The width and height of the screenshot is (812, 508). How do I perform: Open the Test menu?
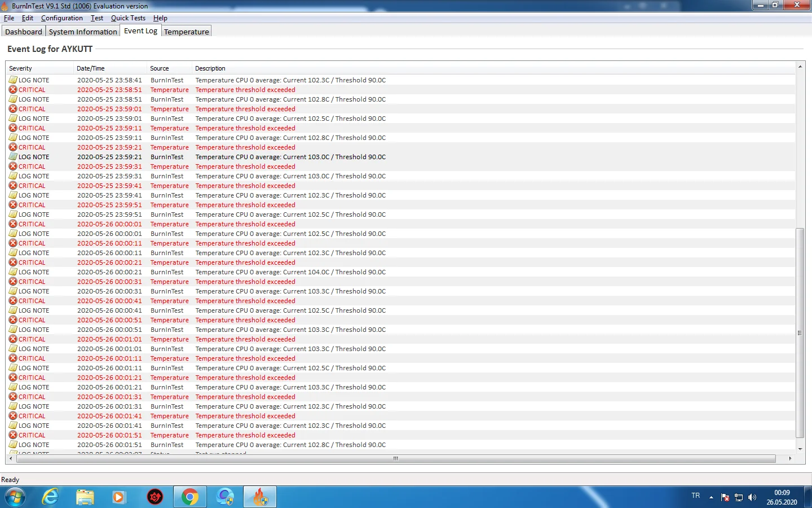click(97, 18)
